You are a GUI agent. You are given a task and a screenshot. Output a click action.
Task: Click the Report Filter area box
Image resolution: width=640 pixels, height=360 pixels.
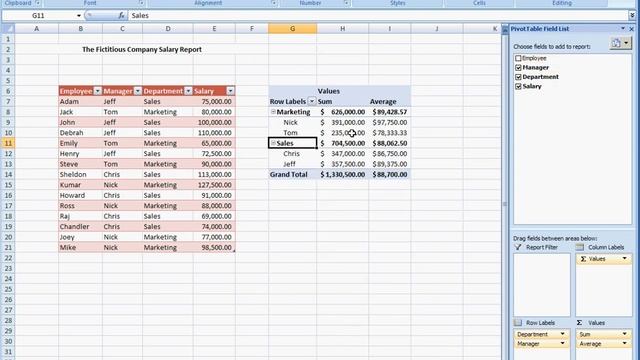coord(542,284)
